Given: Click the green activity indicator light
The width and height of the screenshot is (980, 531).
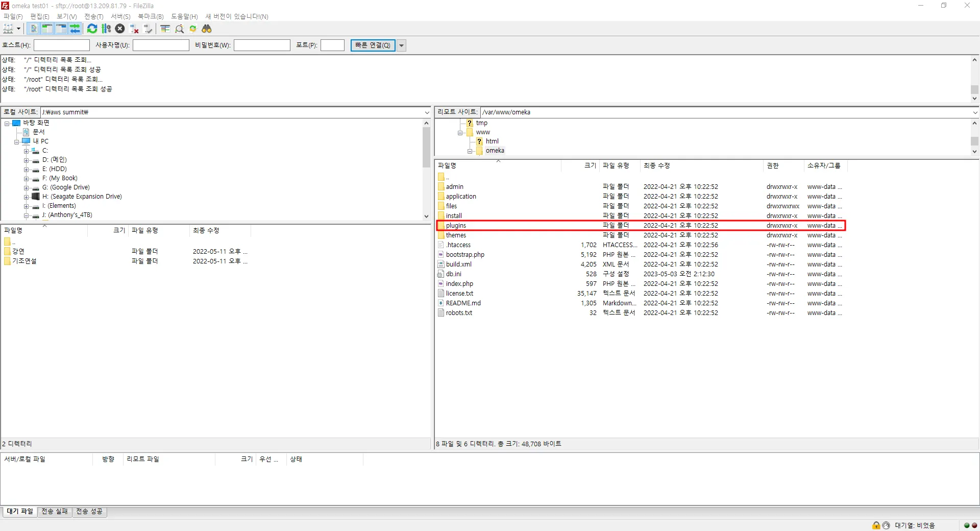Looking at the screenshot, I should pos(967,525).
